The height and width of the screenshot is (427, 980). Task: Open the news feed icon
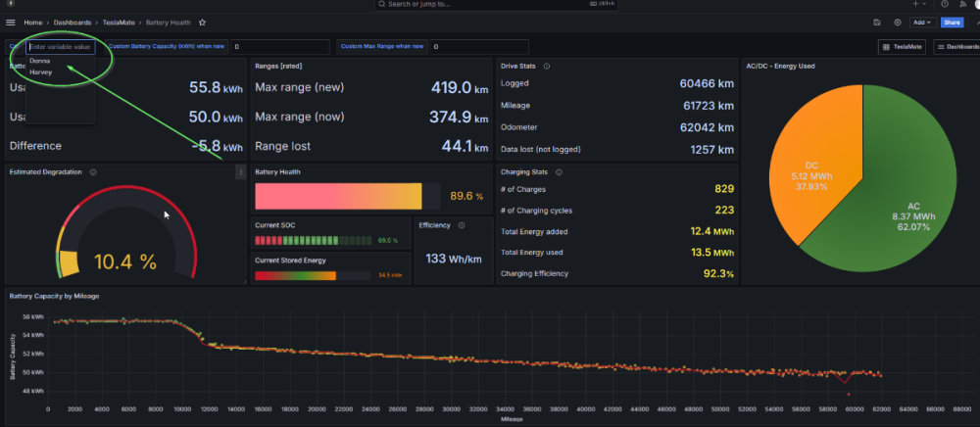[x=960, y=4]
